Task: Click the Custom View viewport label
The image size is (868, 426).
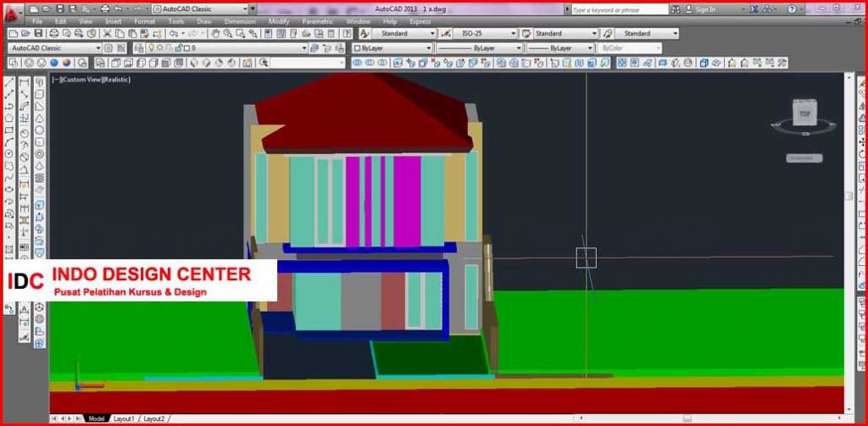Action: [82, 80]
